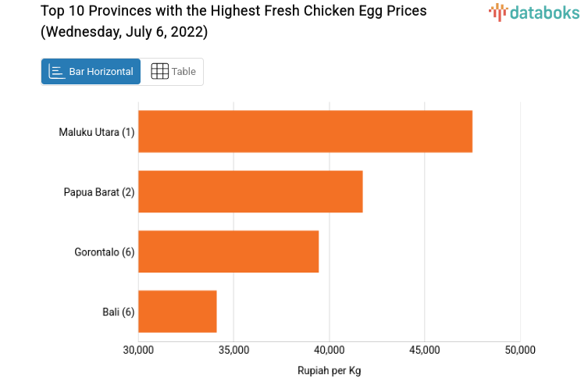Click the table grid icon
This screenshot has width=588, height=389.
click(159, 72)
